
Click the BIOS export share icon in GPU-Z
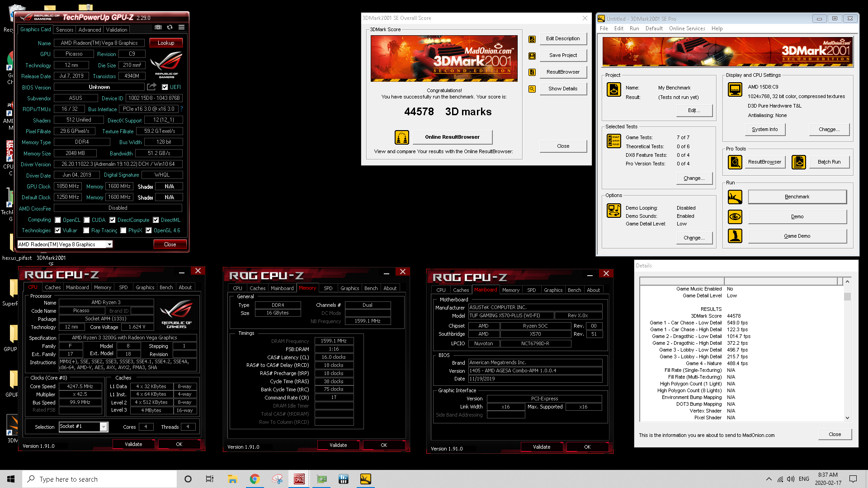(x=152, y=87)
